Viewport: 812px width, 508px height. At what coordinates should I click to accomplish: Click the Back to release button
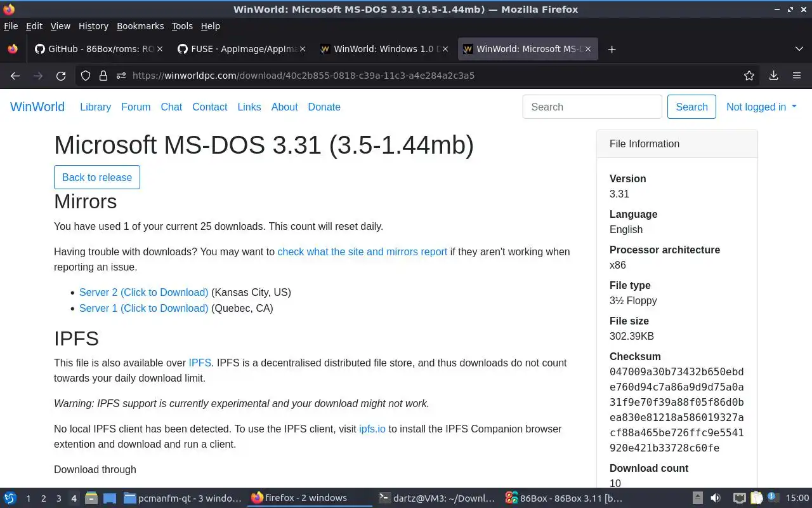[x=97, y=177]
